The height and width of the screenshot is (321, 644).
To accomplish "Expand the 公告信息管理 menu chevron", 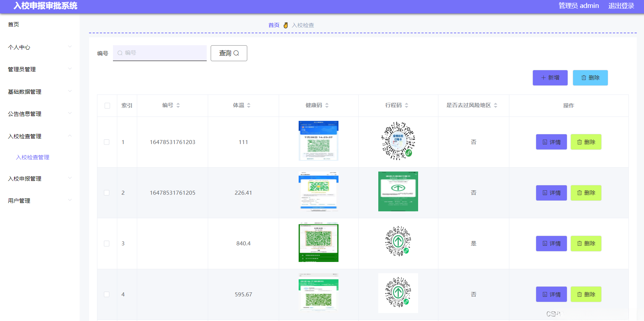I will pyautogui.click(x=70, y=113).
